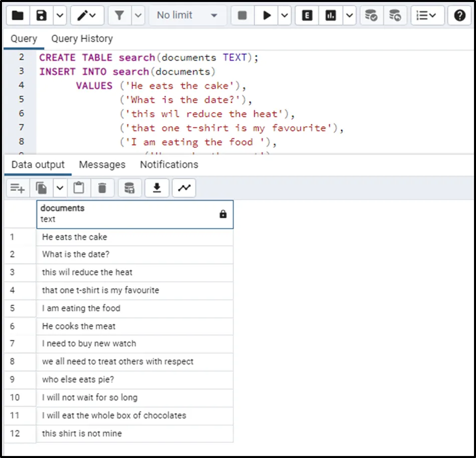Open the Graph Visualiser icon
The image size is (476, 458).
[184, 188]
